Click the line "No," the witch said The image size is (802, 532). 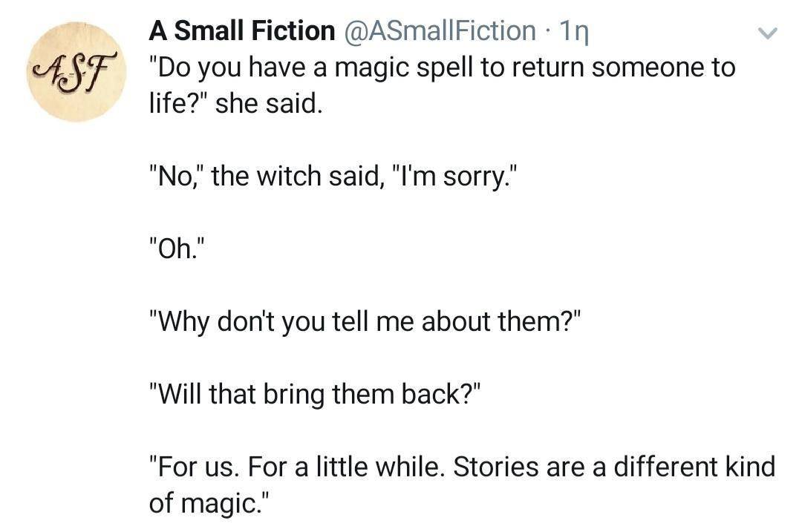328,177
